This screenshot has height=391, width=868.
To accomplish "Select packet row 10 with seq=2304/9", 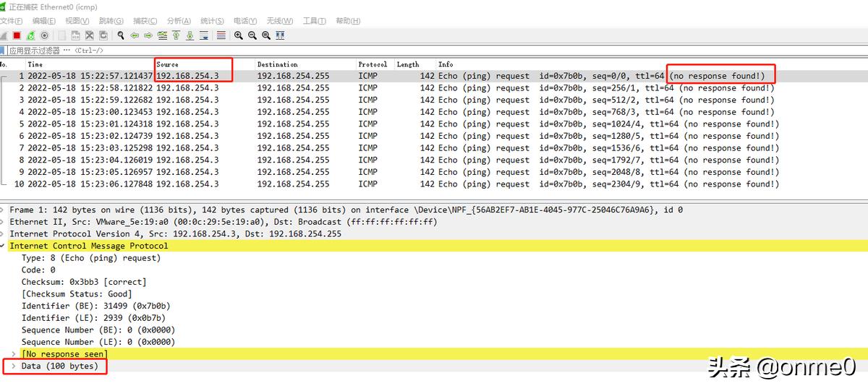I will tap(434, 184).
